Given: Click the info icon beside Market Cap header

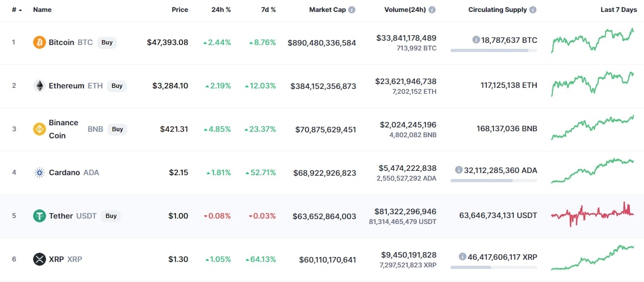Looking at the screenshot, I should [x=352, y=10].
